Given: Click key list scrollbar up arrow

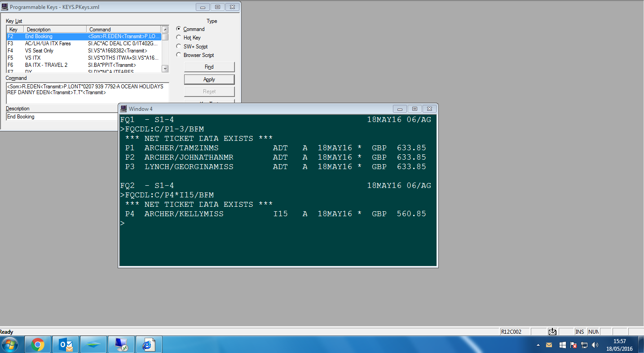Looking at the screenshot, I should pos(165,30).
